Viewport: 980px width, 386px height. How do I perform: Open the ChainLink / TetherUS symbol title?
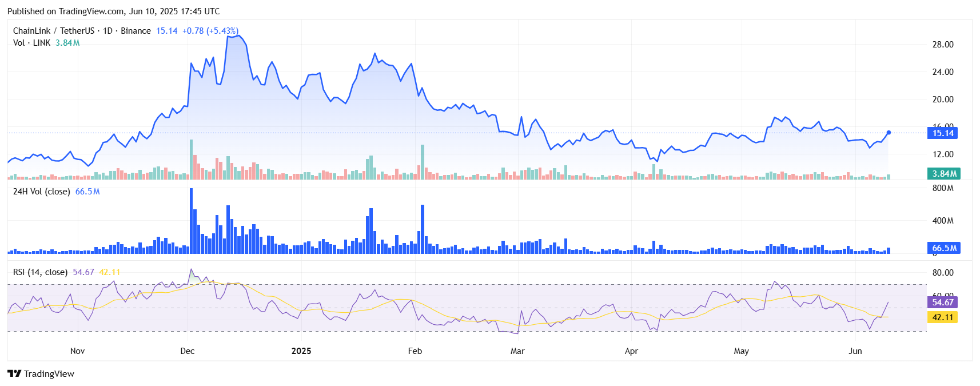point(82,31)
